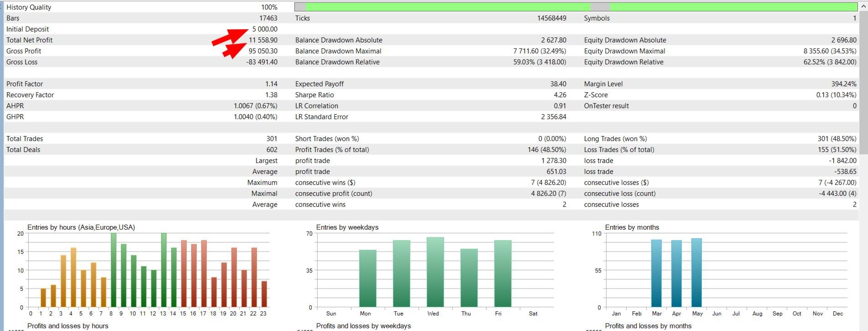This screenshot has width=868, height=331.
Task: Click the "100%" history quality value
Action: pyautogui.click(x=269, y=7)
